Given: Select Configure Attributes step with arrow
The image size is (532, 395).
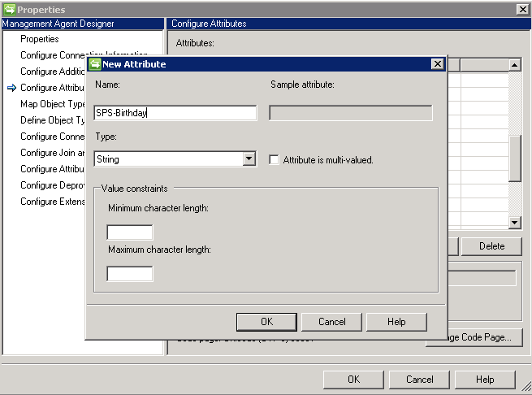Looking at the screenshot, I should click(x=52, y=88).
